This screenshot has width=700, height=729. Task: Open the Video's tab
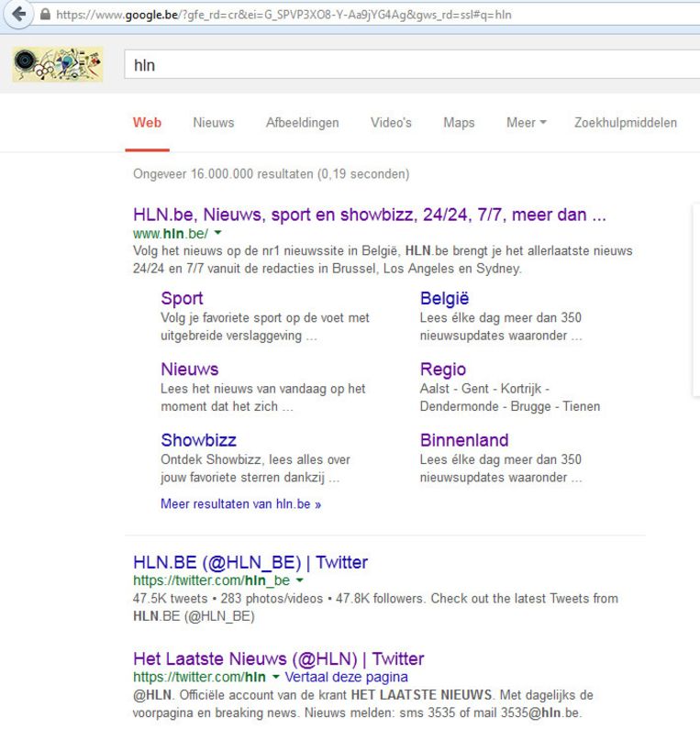(x=391, y=123)
